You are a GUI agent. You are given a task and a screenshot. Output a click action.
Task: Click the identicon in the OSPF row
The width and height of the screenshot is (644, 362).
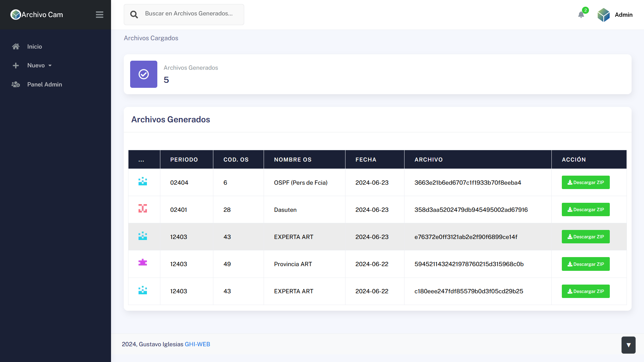pos(143,181)
